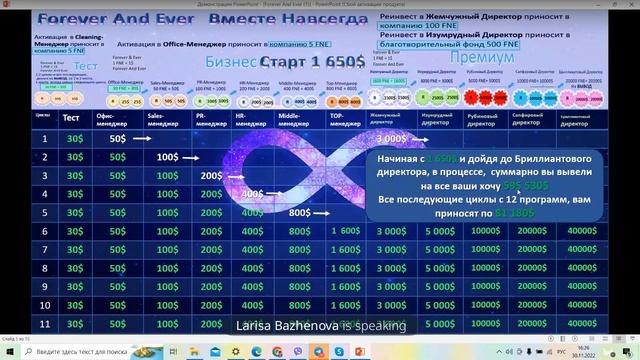Click the red Рубиновый директор chip circles

pyautogui.click(x=485, y=98)
